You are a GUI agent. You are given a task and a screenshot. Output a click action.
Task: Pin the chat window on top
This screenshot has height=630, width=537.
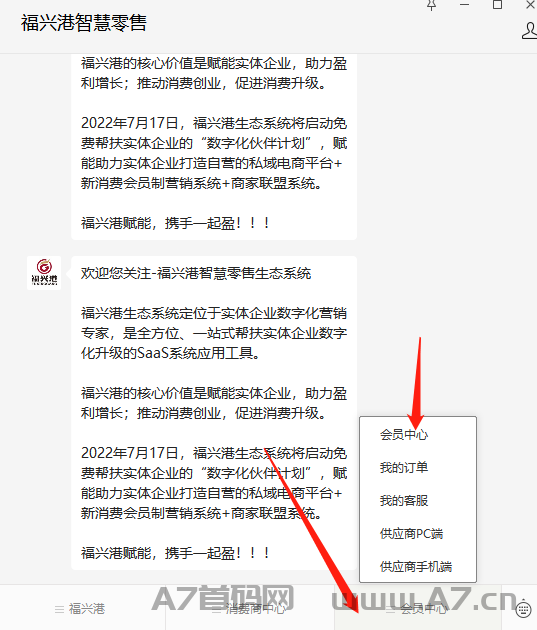(x=432, y=5)
